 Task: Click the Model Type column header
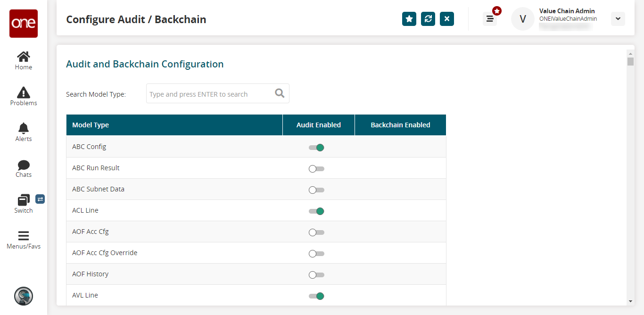[x=174, y=125]
